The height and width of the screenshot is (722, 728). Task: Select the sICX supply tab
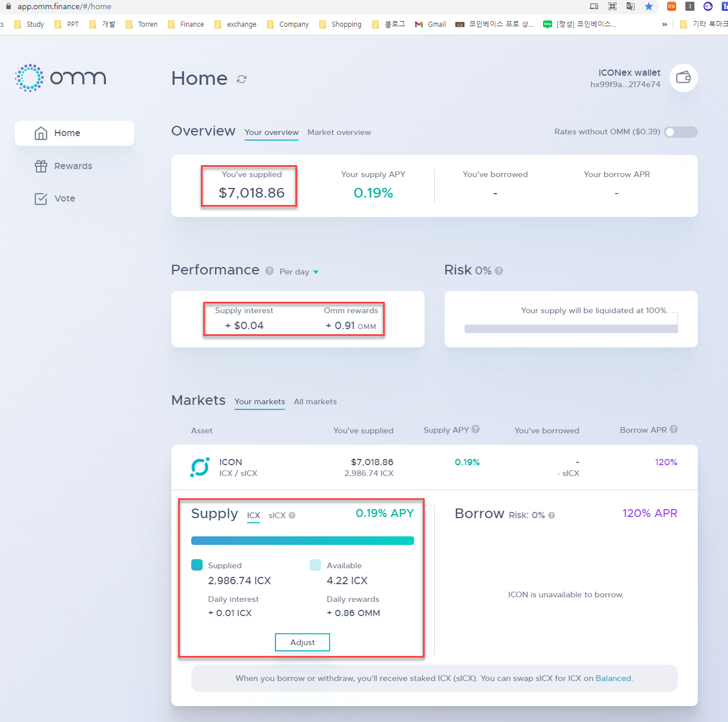click(x=277, y=515)
